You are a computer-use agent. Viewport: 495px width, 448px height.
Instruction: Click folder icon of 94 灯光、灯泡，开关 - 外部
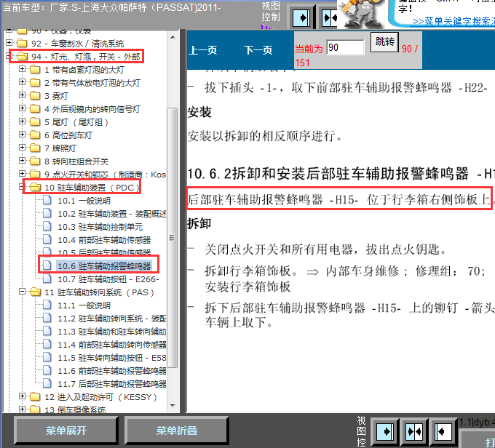pos(22,57)
